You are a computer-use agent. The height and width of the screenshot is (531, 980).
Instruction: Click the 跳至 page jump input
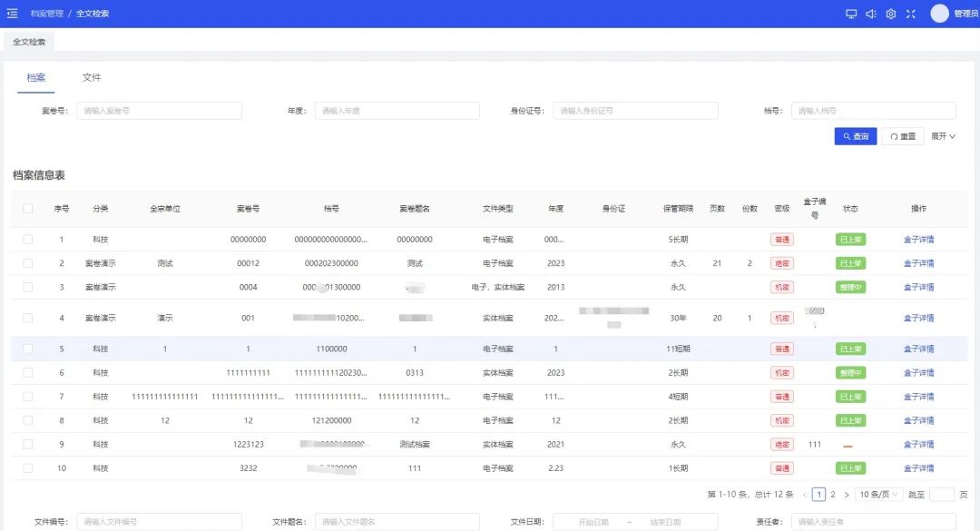[942, 494]
